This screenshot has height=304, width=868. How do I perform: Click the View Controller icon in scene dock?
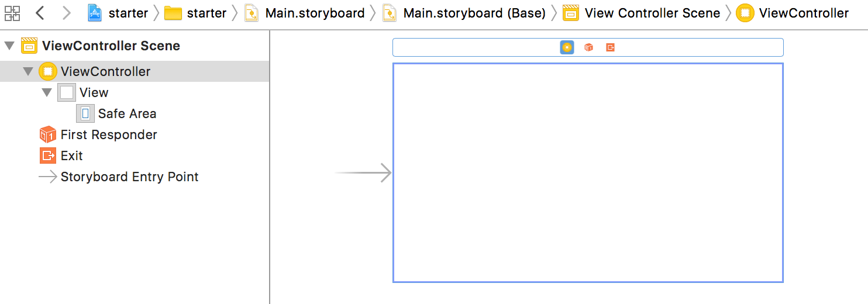coord(567,47)
